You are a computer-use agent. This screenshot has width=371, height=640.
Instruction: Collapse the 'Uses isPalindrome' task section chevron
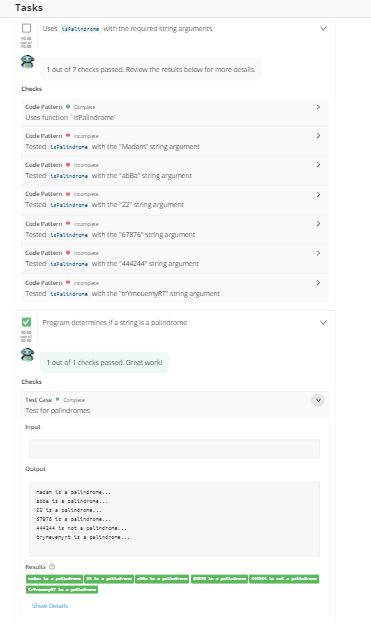(x=323, y=29)
